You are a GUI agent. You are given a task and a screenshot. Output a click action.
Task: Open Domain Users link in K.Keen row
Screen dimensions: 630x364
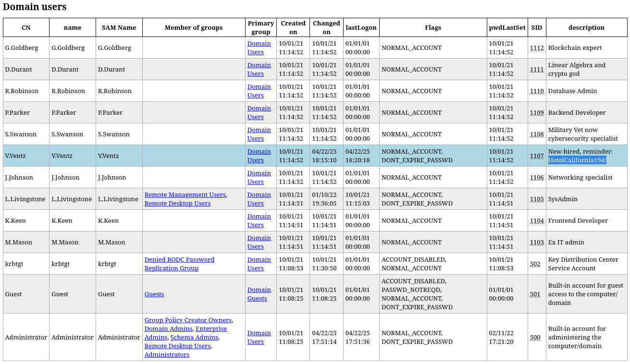pos(259,220)
